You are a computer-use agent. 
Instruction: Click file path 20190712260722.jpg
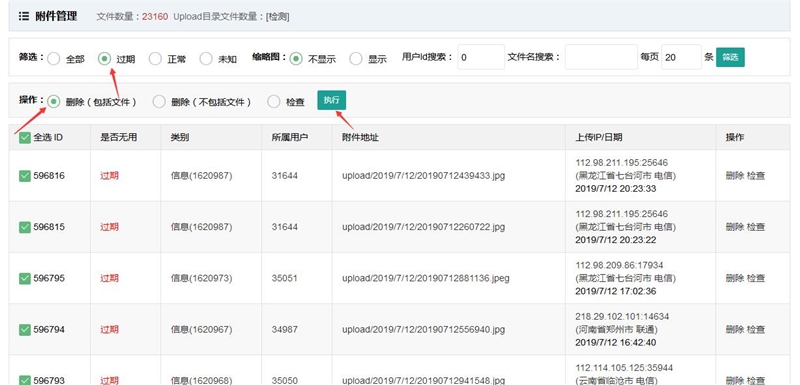tap(423, 227)
